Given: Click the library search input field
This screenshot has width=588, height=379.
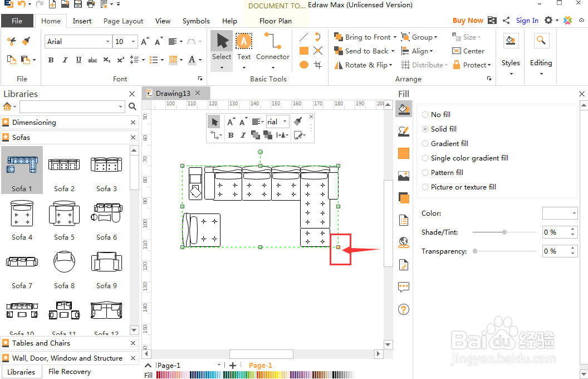Looking at the screenshot, I should tap(72, 106).
